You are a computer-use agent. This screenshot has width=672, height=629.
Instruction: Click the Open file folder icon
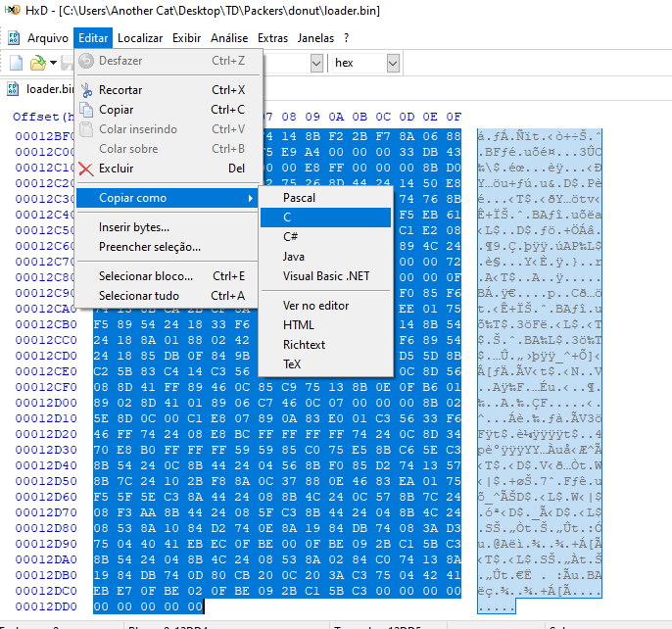click(x=37, y=63)
